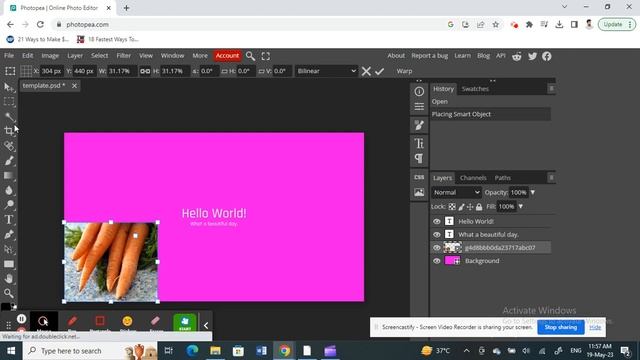Open the Info panel icon
Screen dimensions: 640x360
pyautogui.click(x=419, y=91)
